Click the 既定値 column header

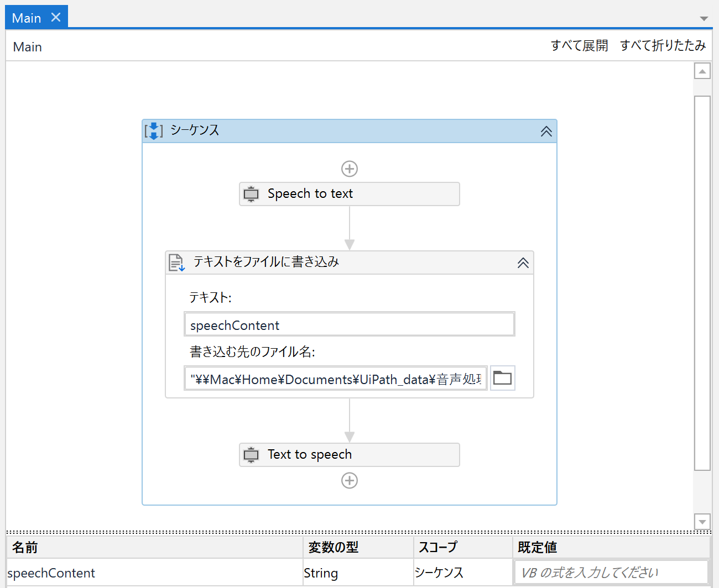tap(611, 547)
